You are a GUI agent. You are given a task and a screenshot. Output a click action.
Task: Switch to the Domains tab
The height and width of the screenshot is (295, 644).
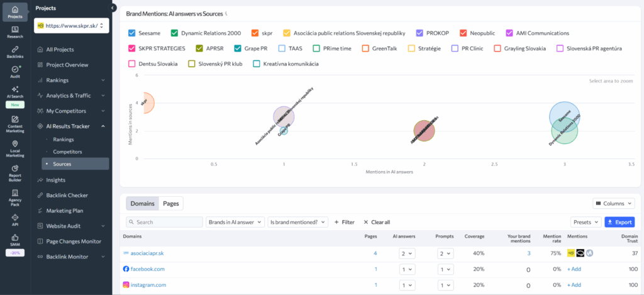(143, 203)
